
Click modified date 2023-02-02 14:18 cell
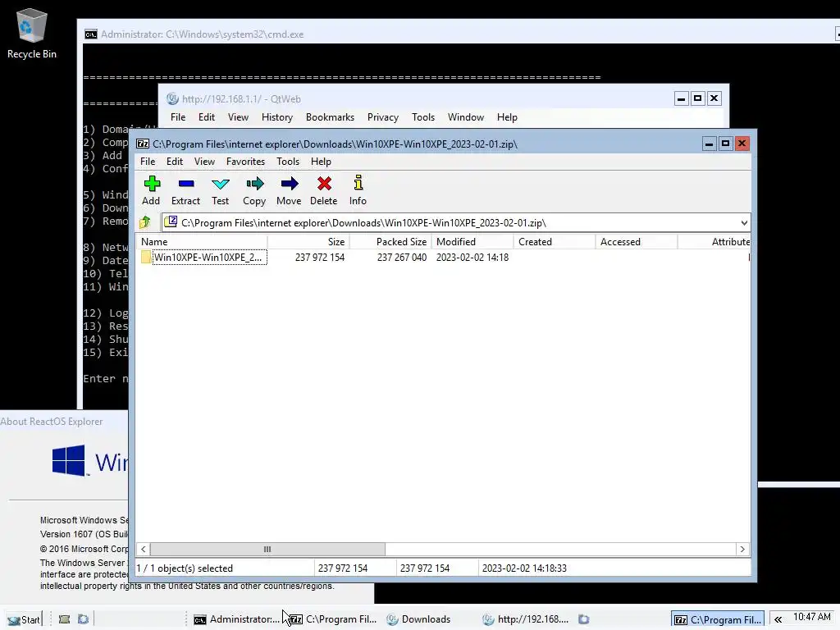click(x=472, y=257)
